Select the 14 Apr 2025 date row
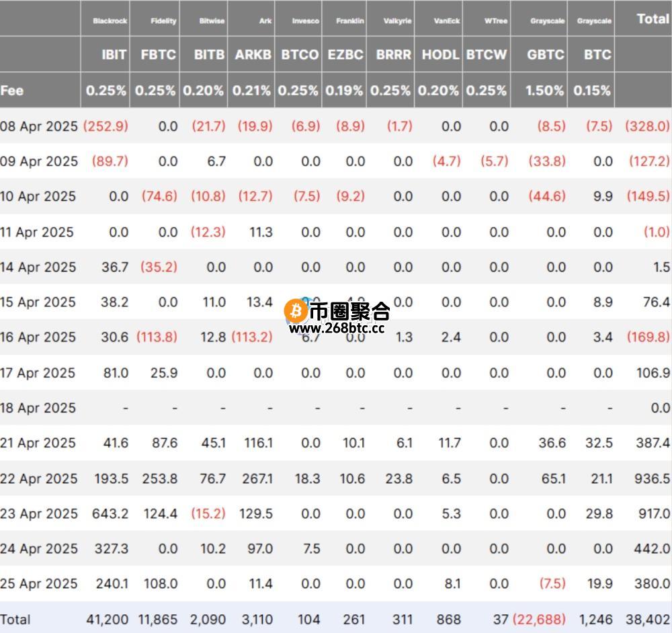 [x=38, y=267]
